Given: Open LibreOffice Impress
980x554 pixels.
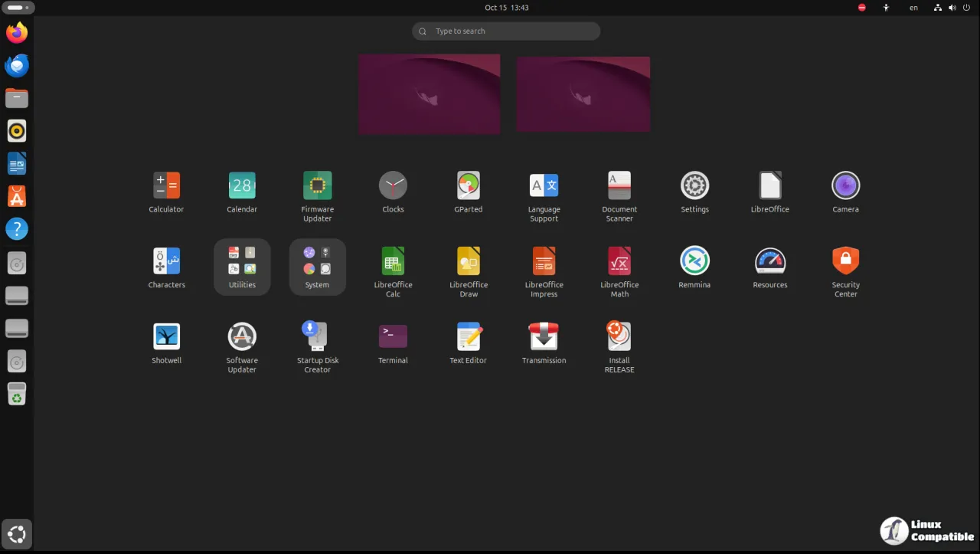Looking at the screenshot, I should click(x=544, y=261).
